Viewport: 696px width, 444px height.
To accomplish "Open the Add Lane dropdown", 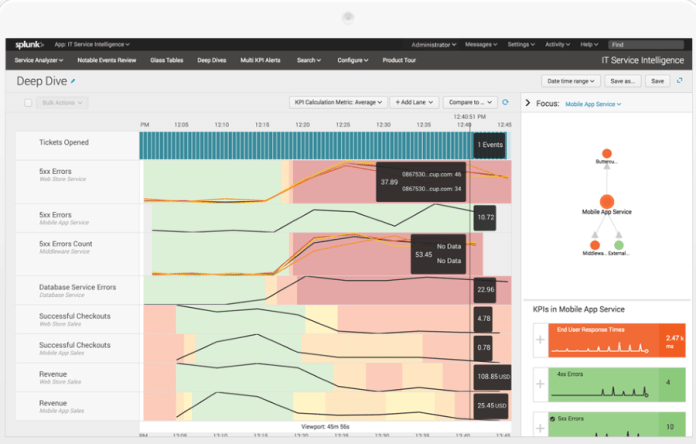I will [414, 102].
